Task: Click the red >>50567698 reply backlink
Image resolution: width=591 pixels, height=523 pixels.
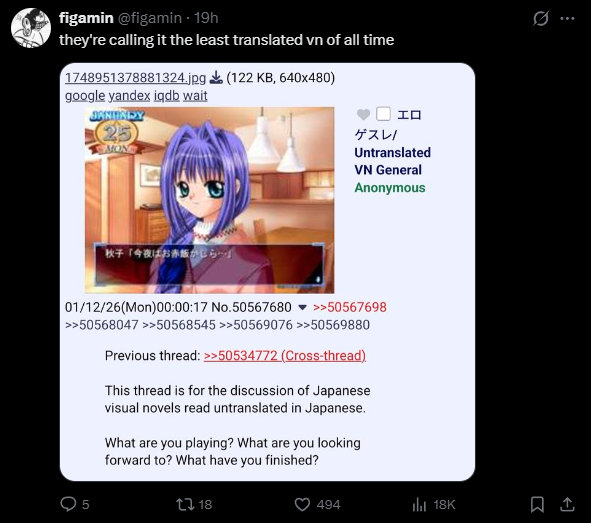Action: (350, 307)
